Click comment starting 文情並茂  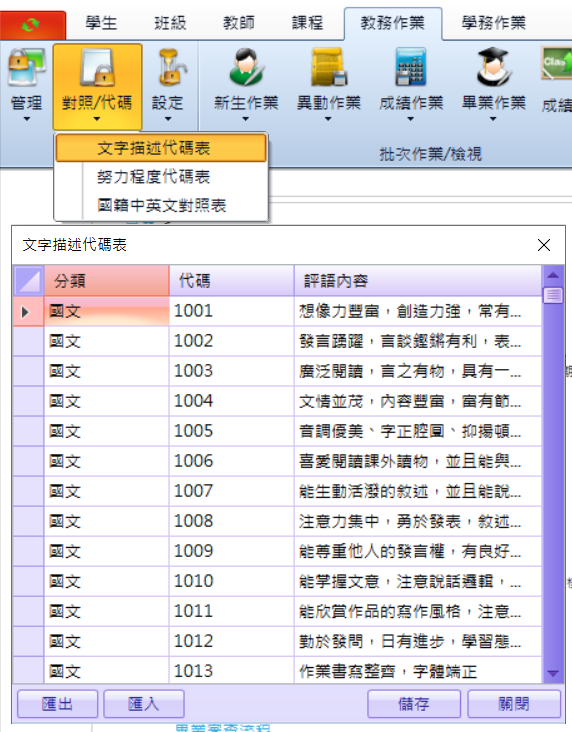[x=418, y=401]
